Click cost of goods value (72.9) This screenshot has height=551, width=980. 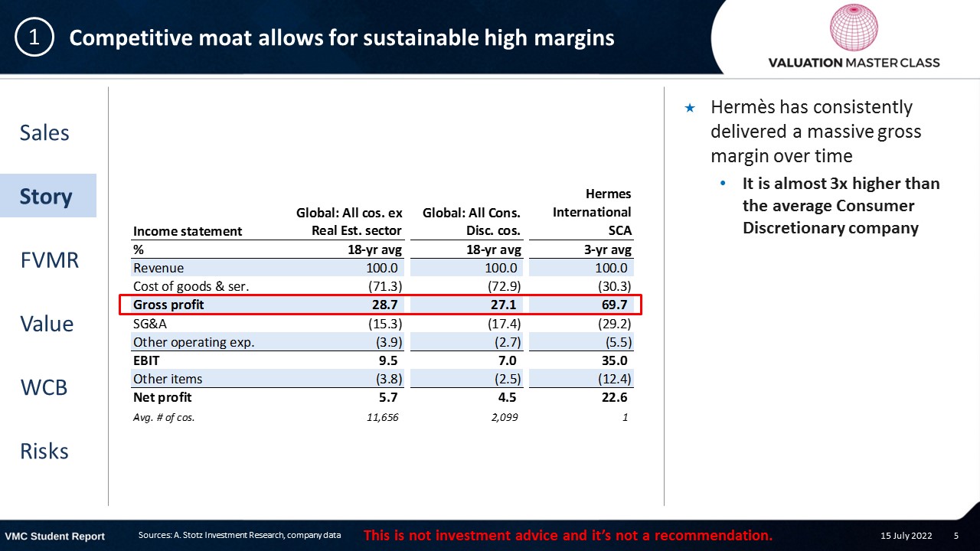[503, 286]
